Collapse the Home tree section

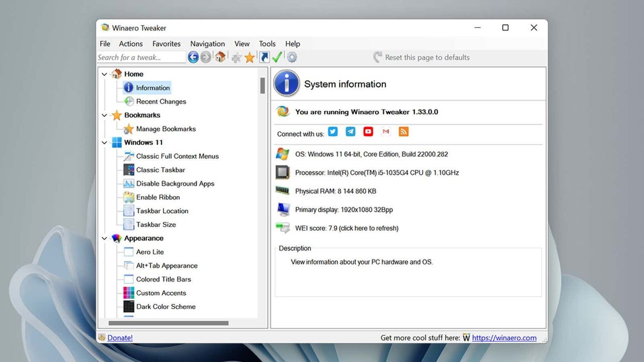[104, 74]
